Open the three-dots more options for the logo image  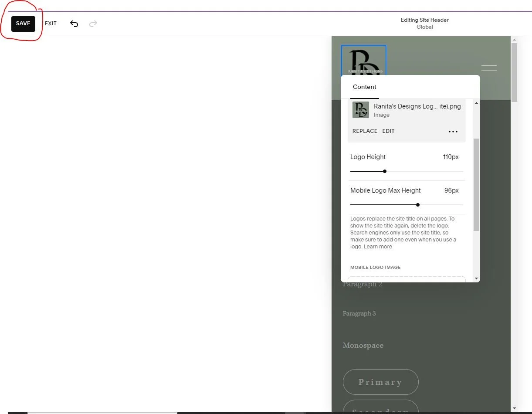(453, 132)
